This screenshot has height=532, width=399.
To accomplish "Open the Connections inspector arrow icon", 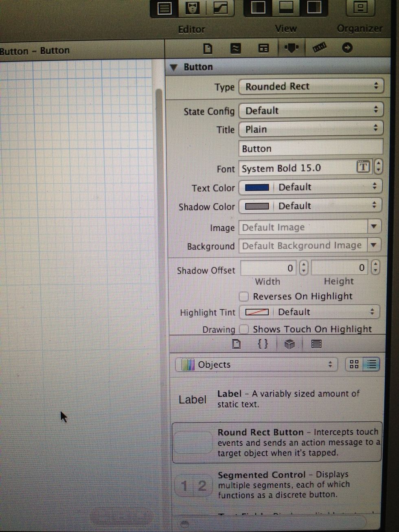I will [347, 48].
